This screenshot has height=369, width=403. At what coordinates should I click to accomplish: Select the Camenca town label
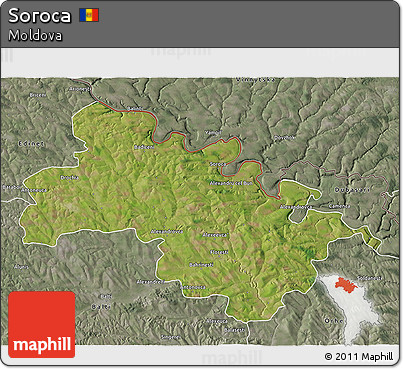click(x=339, y=206)
